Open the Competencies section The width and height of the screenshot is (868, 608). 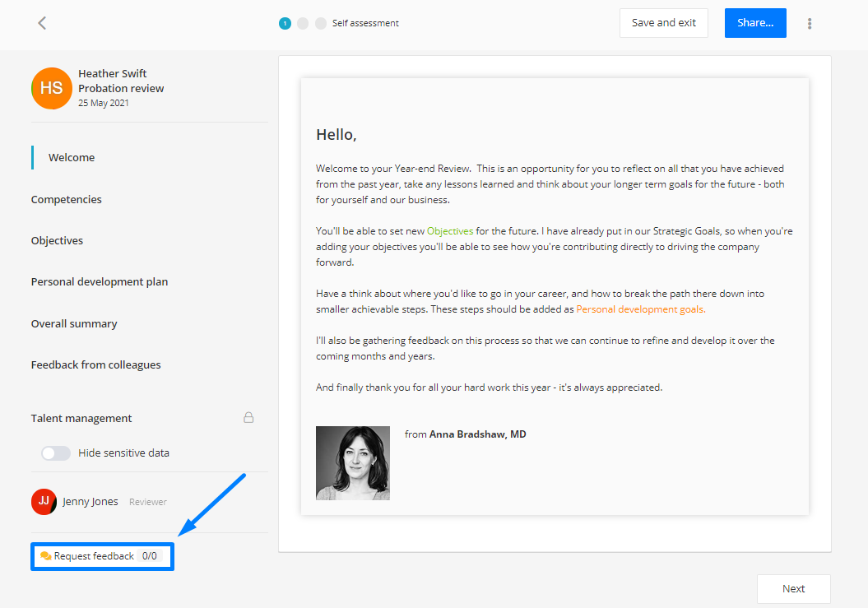click(67, 199)
